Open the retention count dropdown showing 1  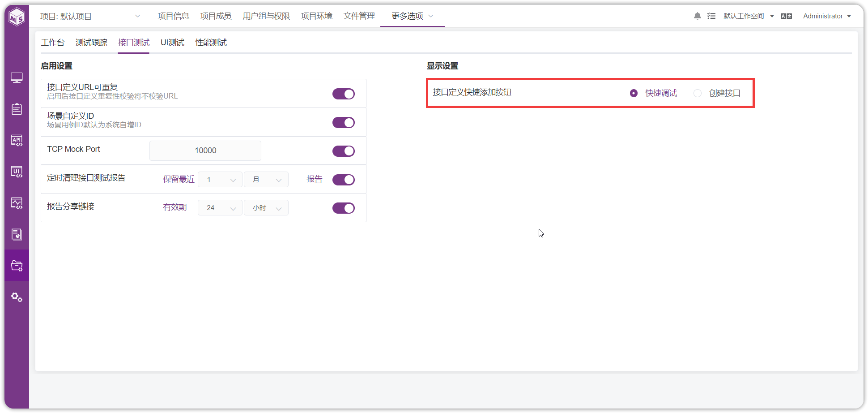coord(220,180)
